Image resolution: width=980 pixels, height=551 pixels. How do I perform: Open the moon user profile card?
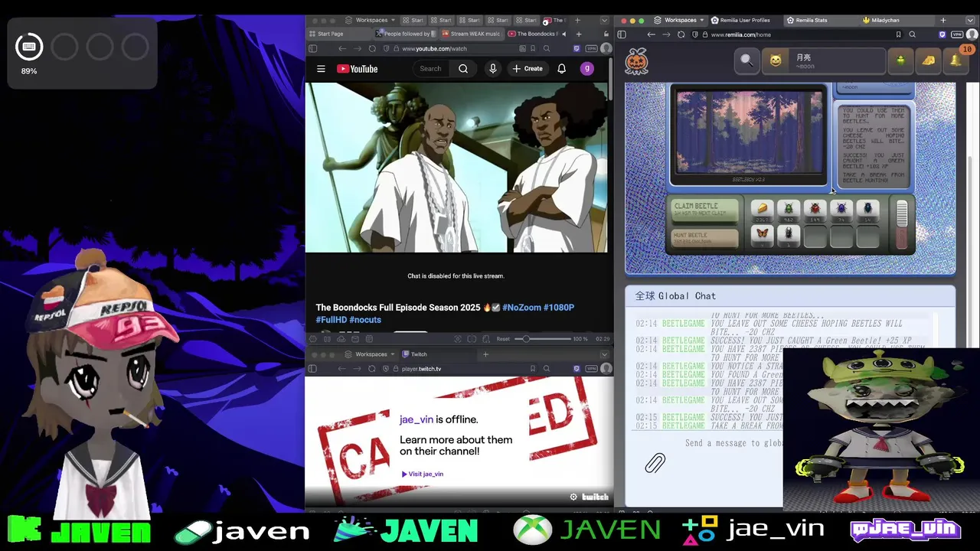(x=823, y=60)
